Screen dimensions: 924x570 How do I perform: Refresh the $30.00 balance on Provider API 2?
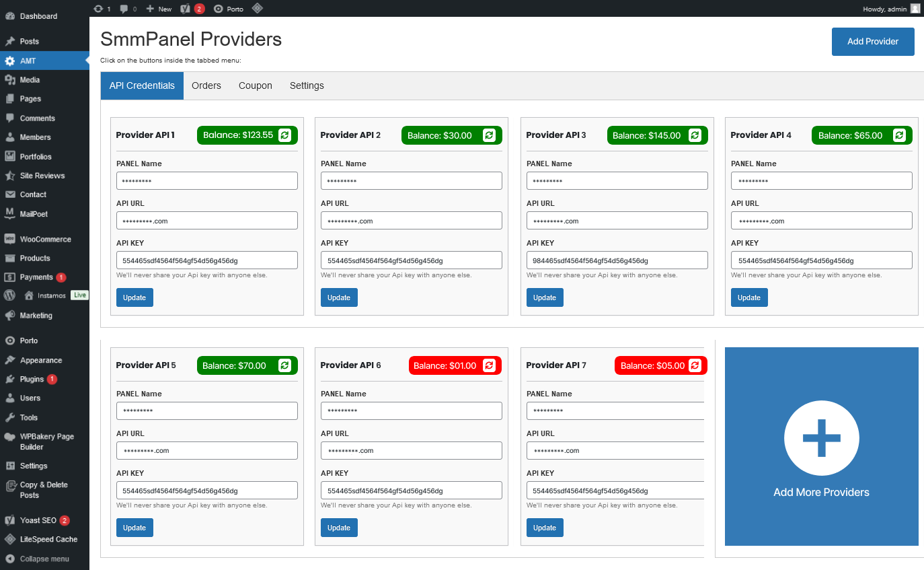pyautogui.click(x=489, y=135)
